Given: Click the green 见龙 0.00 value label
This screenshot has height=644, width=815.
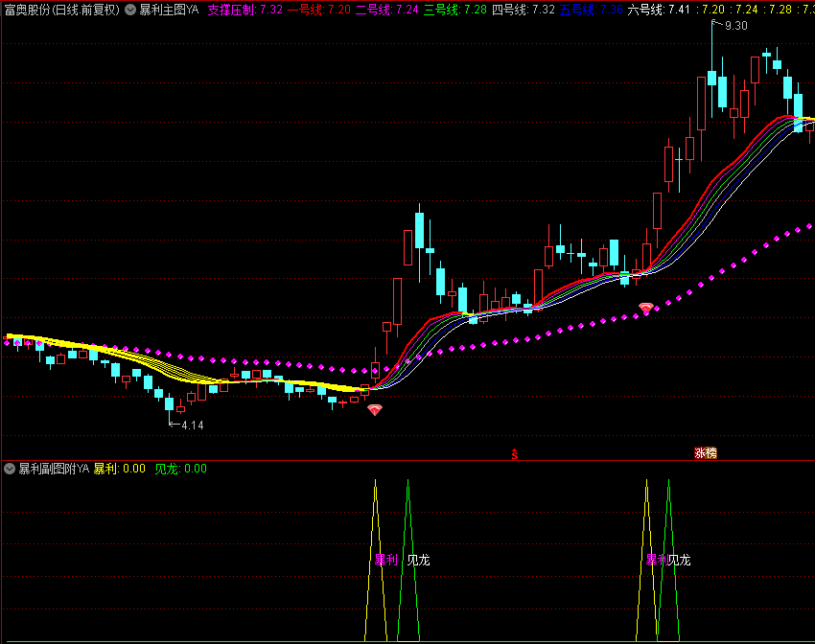Looking at the screenshot, I should click(181, 469).
